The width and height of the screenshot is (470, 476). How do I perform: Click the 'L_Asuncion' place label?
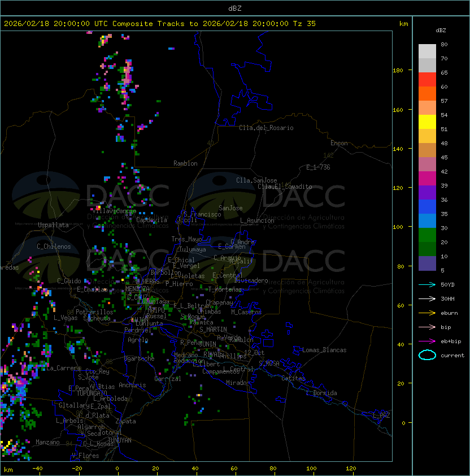(257, 220)
